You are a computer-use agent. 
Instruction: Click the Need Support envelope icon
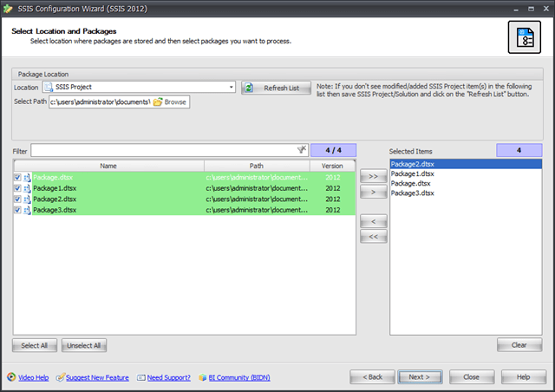140,378
